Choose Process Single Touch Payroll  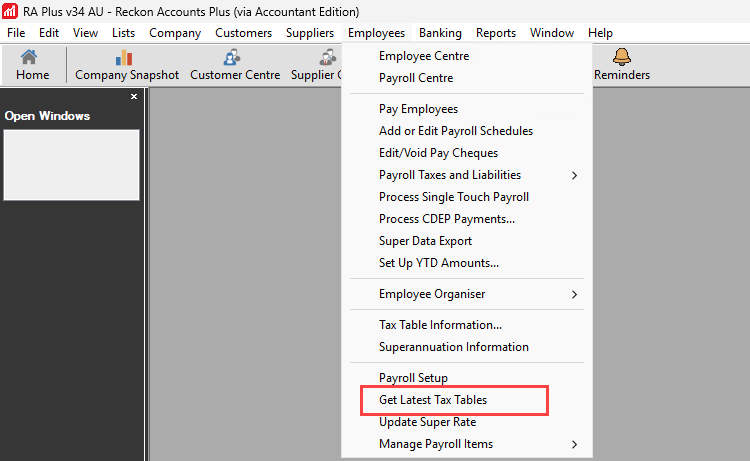click(x=467, y=197)
